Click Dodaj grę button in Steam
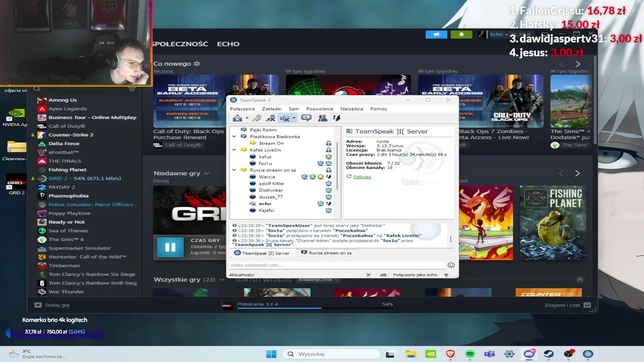The image size is (644, 362). [52, 305]
